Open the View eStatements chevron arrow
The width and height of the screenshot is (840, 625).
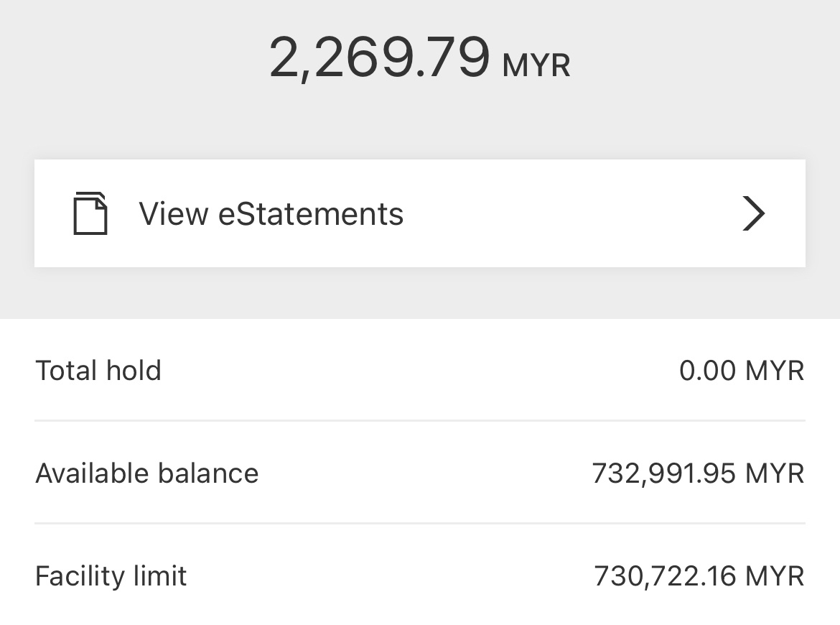pyautogui.click(x=754, y=213)
